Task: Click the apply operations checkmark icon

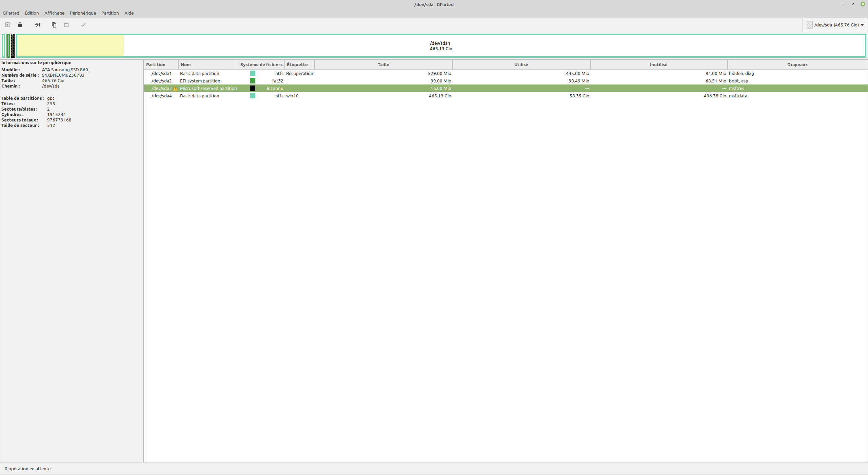Action: coord(83,25)
